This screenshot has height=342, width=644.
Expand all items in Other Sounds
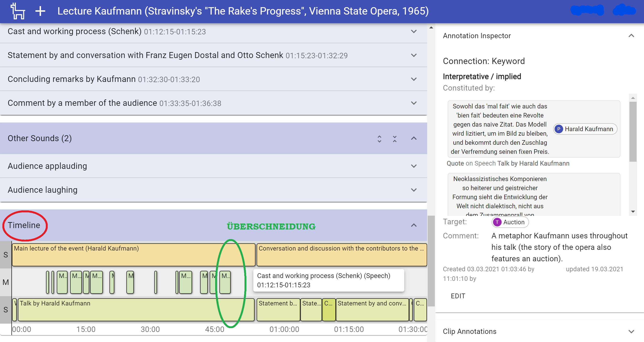379,139
